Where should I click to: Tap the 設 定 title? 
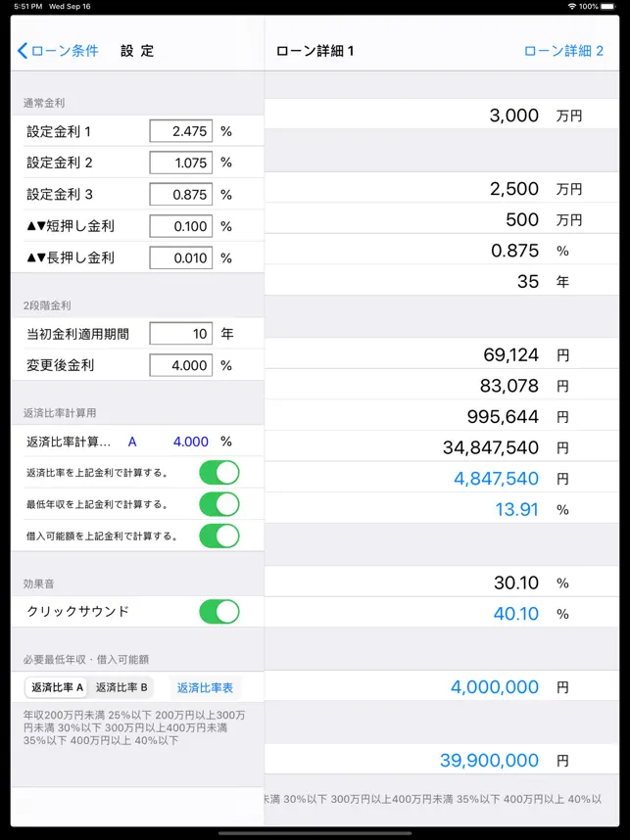click(x=137, y=51)
